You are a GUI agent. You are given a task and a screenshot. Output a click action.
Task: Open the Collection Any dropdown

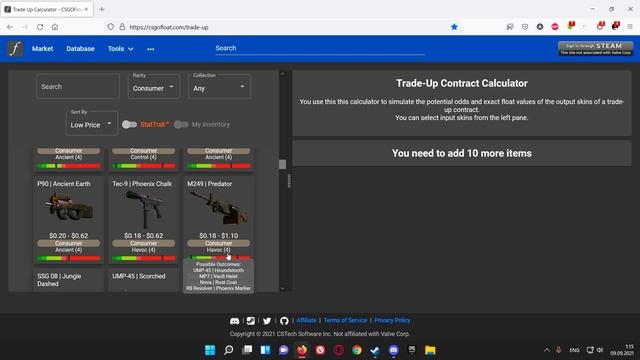(220, 87)
